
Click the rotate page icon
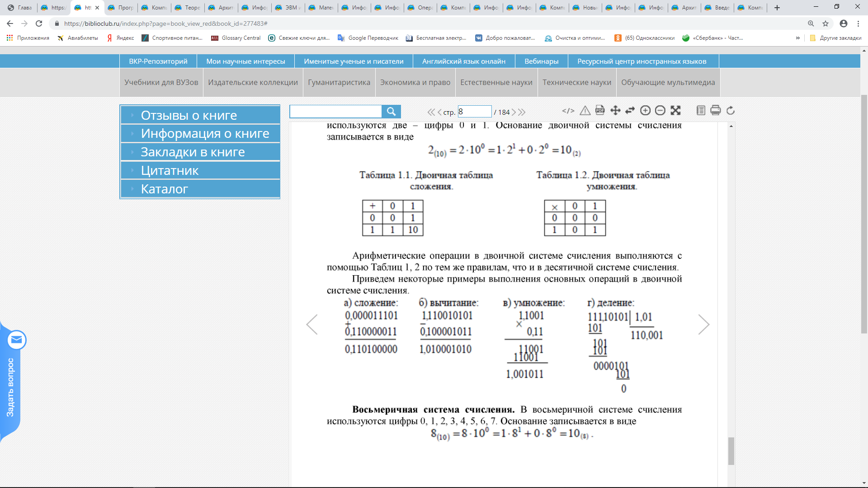pyautogui.click(x=731, y=110)
